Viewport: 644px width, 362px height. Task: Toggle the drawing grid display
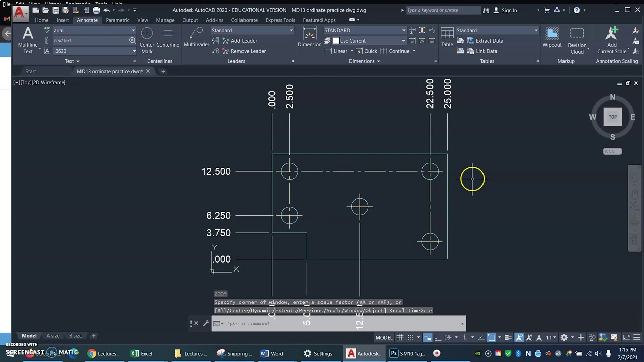tap(400, 337)
